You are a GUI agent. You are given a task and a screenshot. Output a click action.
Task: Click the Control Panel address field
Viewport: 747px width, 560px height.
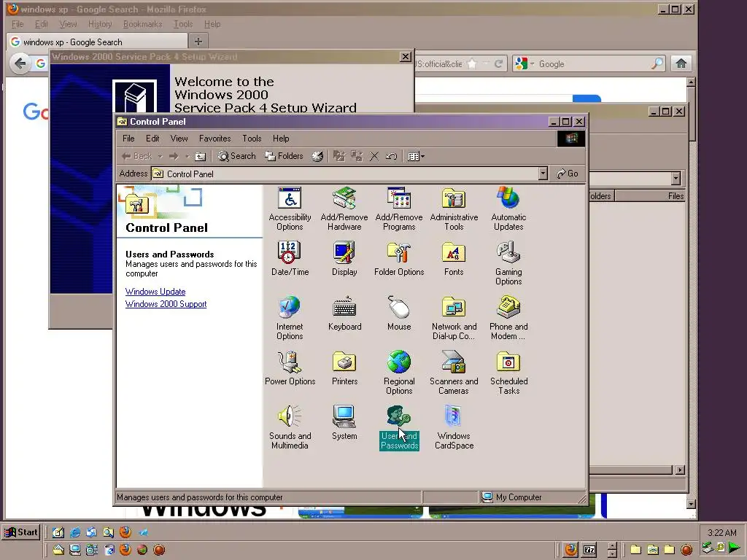(349, 174)
